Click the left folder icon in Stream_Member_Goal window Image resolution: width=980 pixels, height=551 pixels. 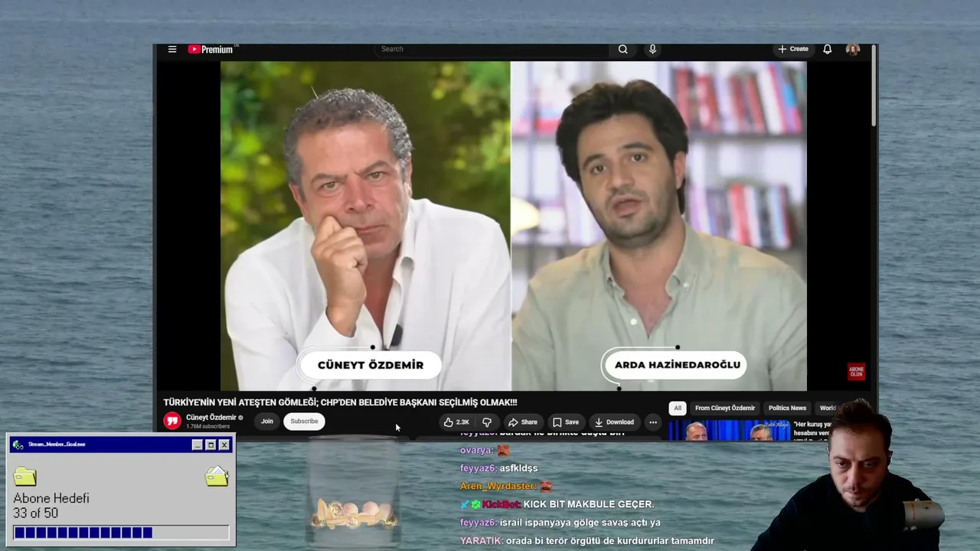point(25,477)
